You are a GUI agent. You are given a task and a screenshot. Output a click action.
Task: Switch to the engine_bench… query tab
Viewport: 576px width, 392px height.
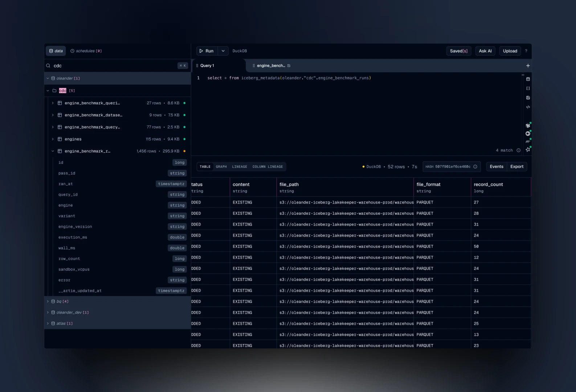271,66
